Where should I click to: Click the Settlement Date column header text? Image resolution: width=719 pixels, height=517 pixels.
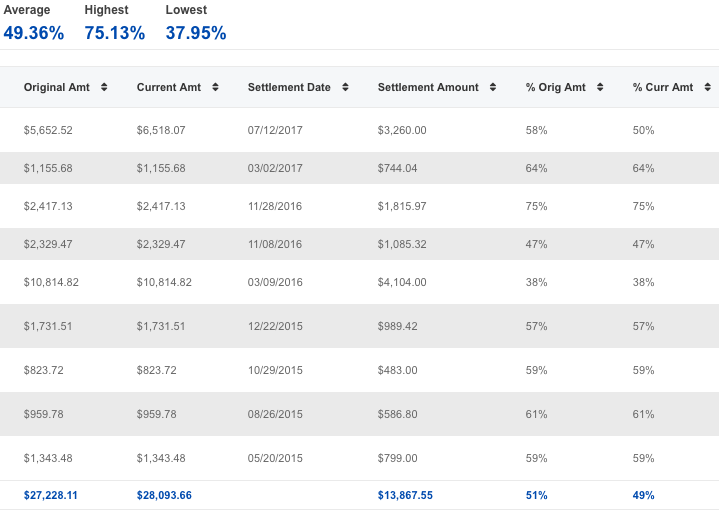(x=289, y=88)
